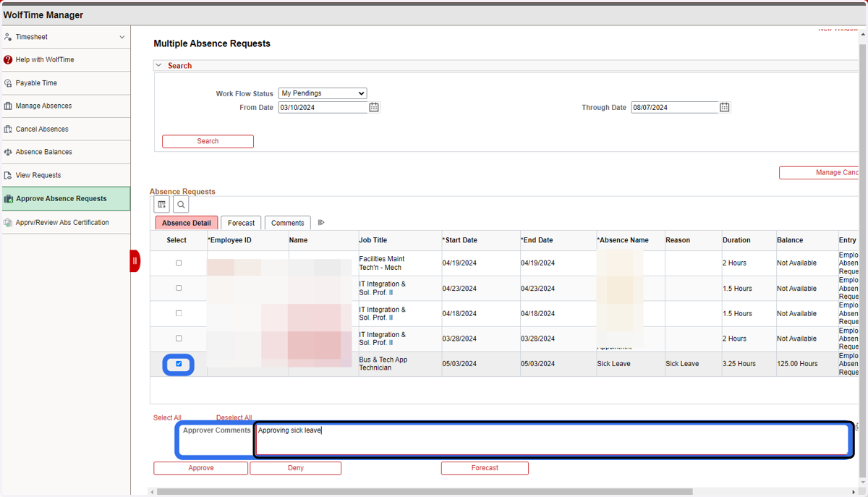Collapse the Search section arrow
The image size is (868, 497).
(x=159, y=65)
